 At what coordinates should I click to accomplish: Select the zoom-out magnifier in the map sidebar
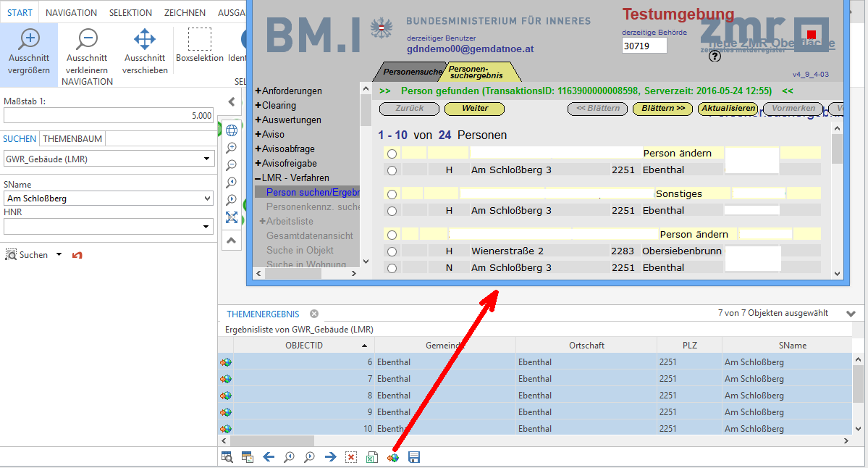pyautogui.click(x=231, y=164)
